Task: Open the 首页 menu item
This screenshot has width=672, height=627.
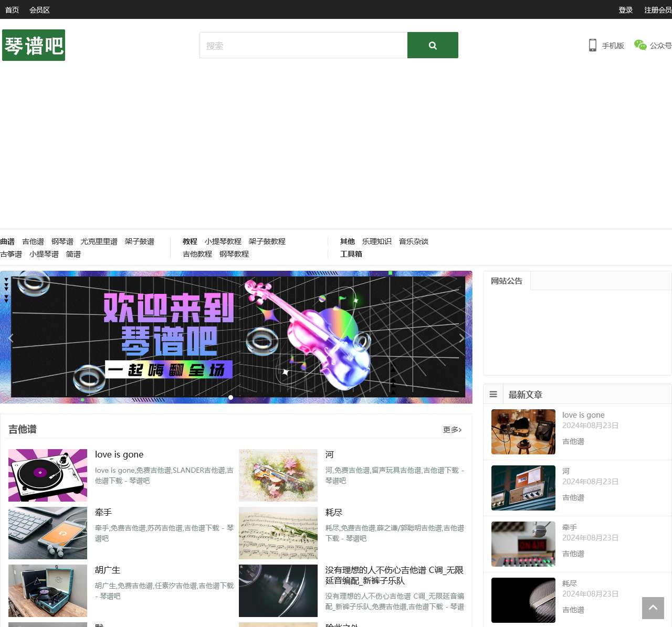Action: point(12,9)
